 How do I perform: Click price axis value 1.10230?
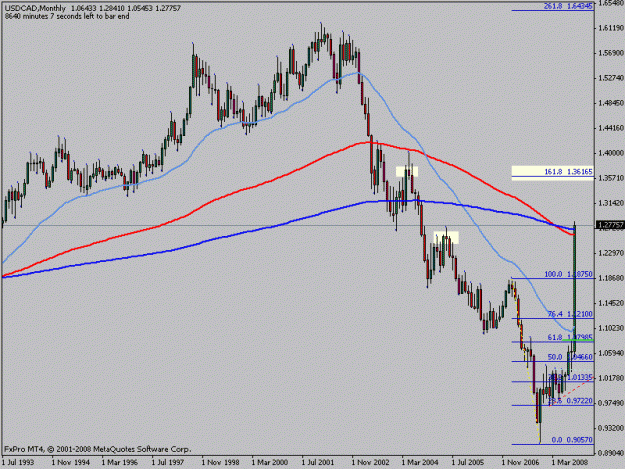pyautogui.click(x=611, y=328)
